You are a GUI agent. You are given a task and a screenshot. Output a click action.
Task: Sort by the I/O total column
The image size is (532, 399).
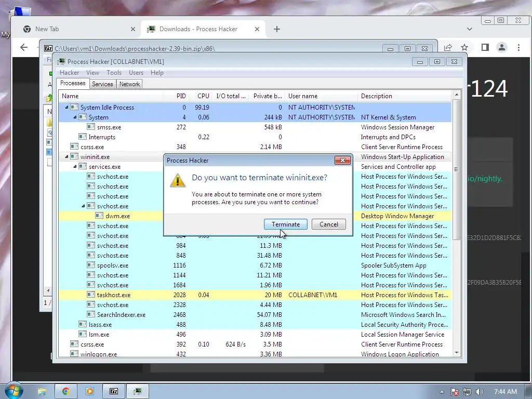point(231,96)
